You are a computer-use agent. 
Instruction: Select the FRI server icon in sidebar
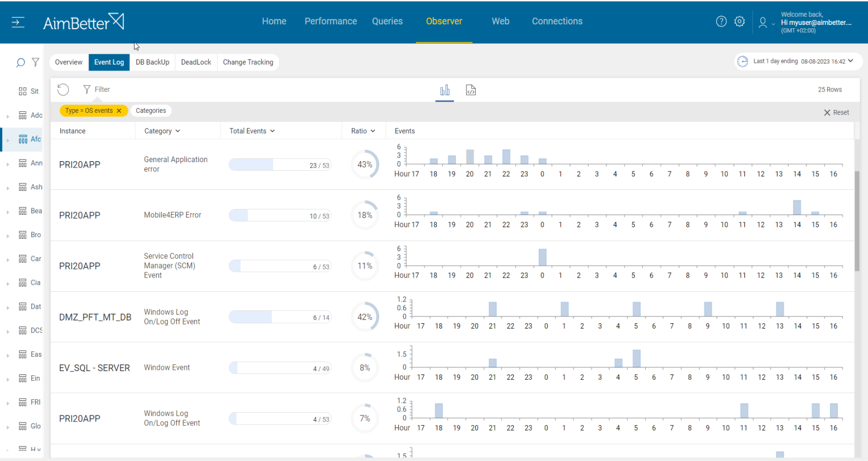[22, 401]
